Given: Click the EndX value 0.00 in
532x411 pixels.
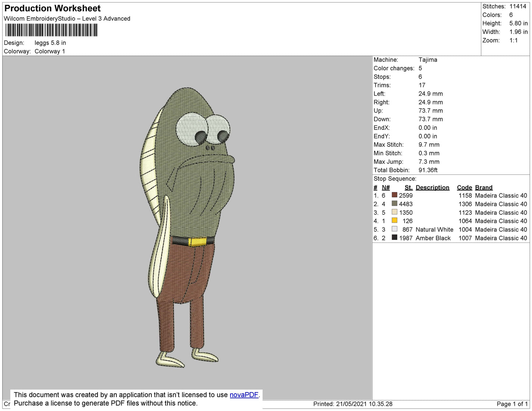Looking at the screenshot, I should click(x=428, y=128).
